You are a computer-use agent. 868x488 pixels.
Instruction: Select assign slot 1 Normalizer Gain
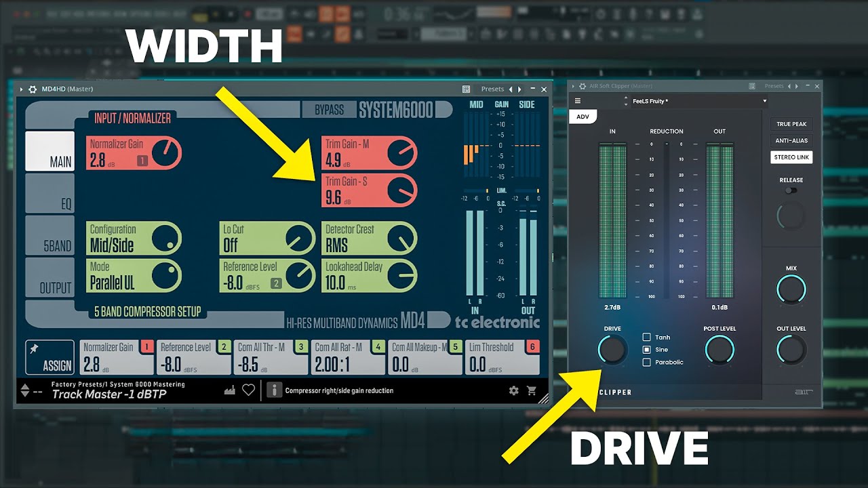[117, 357]
